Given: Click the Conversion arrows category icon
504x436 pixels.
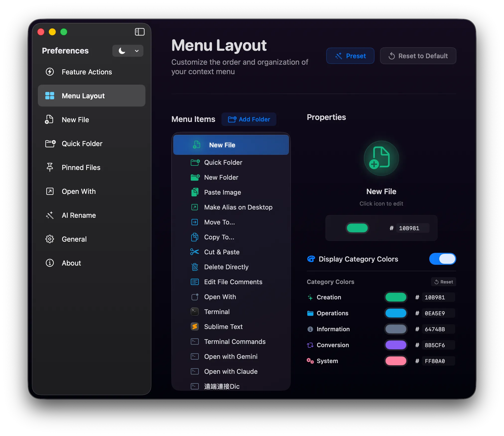Looking at the screenshot, I should (310, 345).
